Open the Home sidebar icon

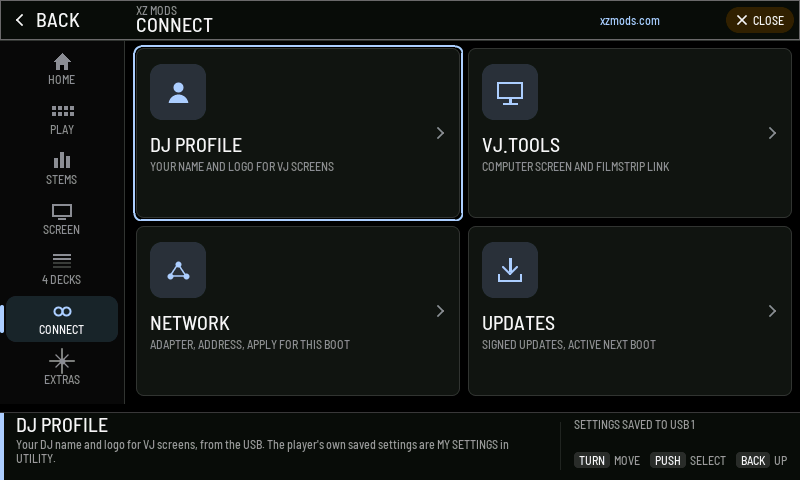pyautogui.click(x=62, y=62)
